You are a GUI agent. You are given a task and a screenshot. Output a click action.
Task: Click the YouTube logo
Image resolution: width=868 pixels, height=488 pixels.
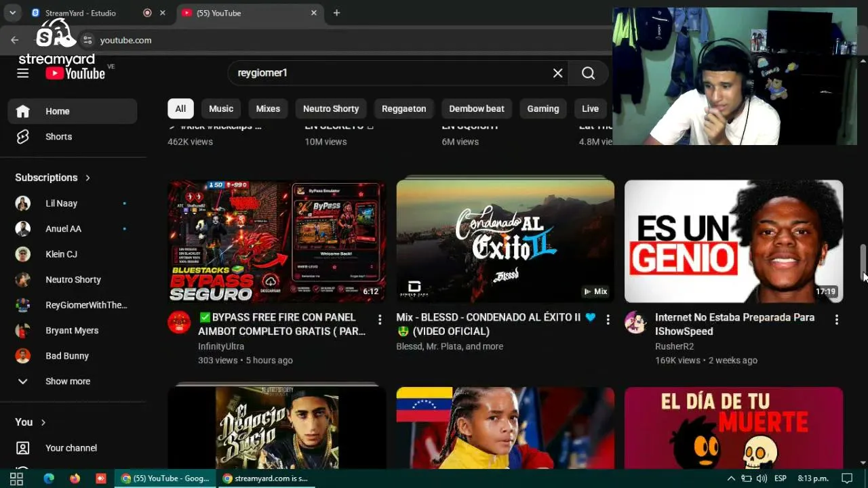[x=75, y=73]
